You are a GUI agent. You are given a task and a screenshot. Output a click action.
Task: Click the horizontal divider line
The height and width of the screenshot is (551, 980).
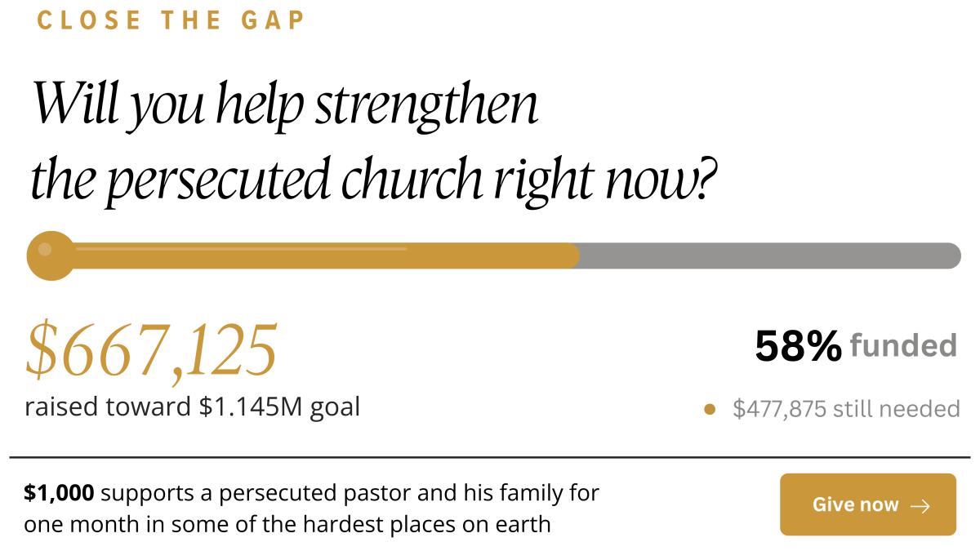point(490,457)
